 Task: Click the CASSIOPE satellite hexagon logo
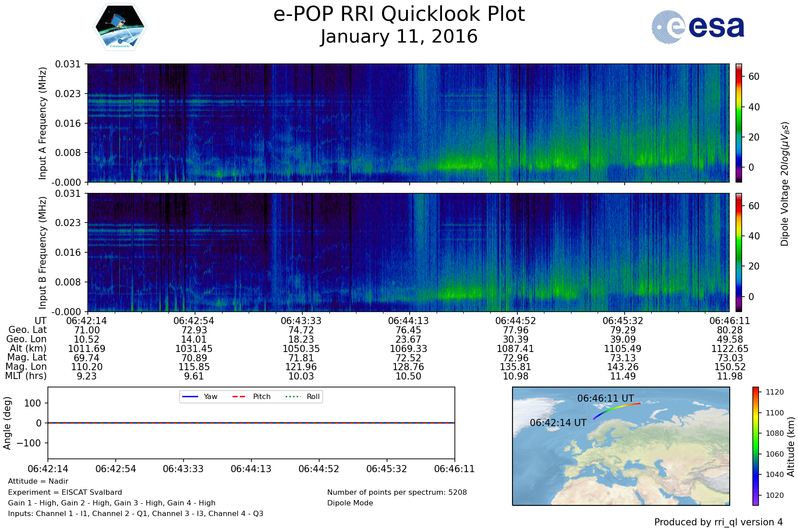(120, 27)
